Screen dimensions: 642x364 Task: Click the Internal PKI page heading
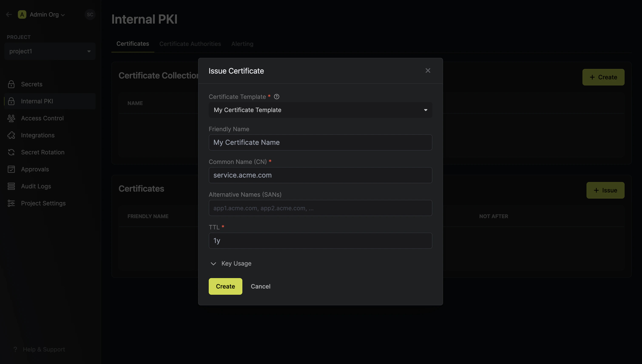[144, 19]
